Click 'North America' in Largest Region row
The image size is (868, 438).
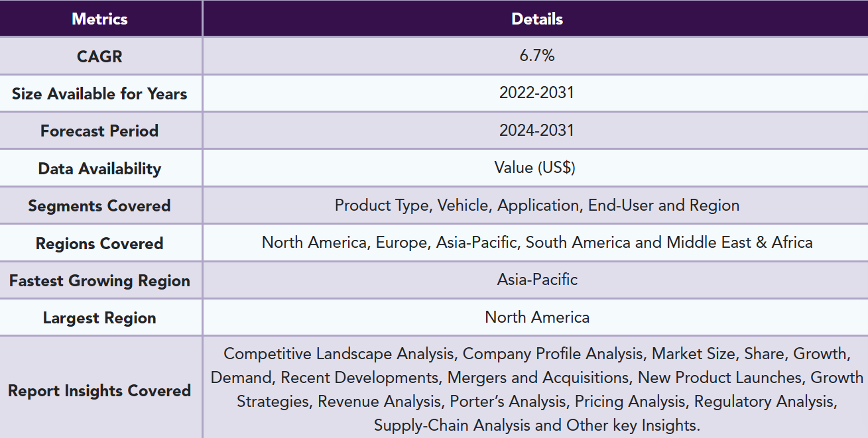click(537, 317)
